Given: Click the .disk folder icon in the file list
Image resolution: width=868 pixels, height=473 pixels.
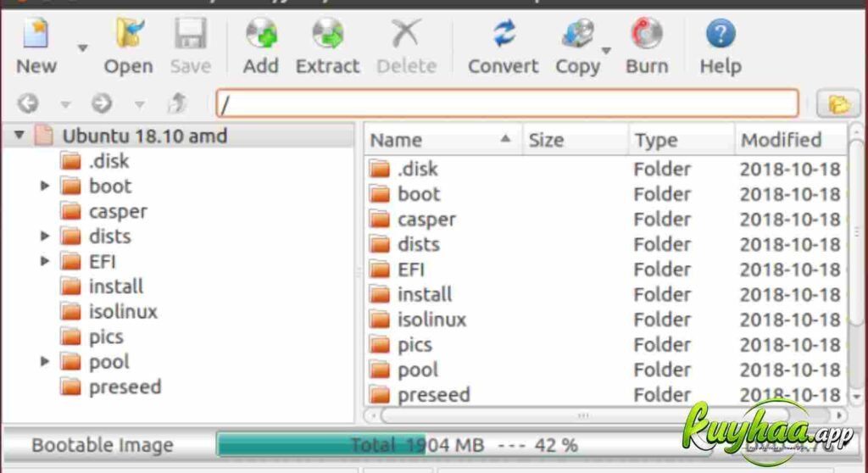Looking at the screenshot, I should pyautogui.click(x=380, y=169).
